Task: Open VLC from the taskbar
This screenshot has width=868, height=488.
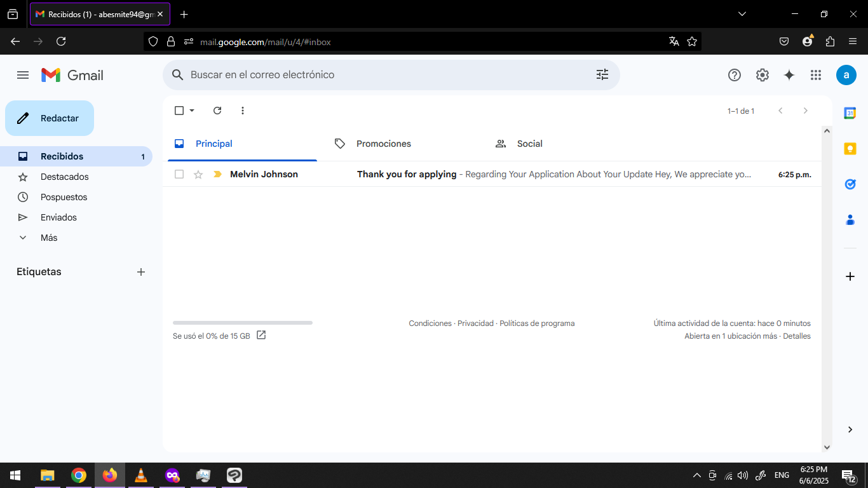Action: 141,475
